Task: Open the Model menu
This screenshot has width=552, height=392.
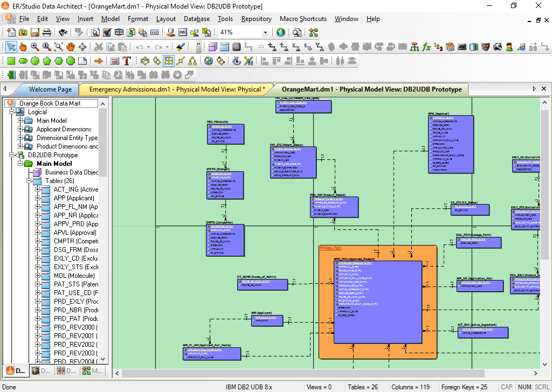Action: click(111, 19)
